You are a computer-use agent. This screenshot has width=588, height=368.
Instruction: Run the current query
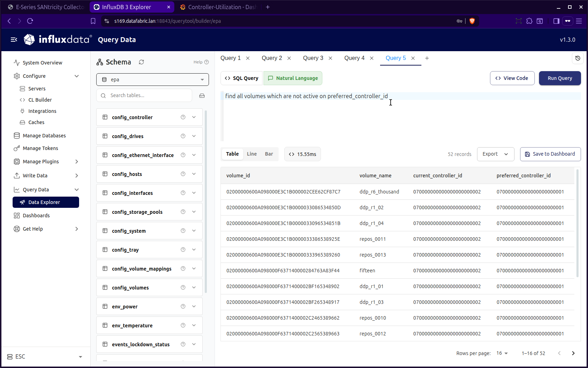(x=560, y=78)
